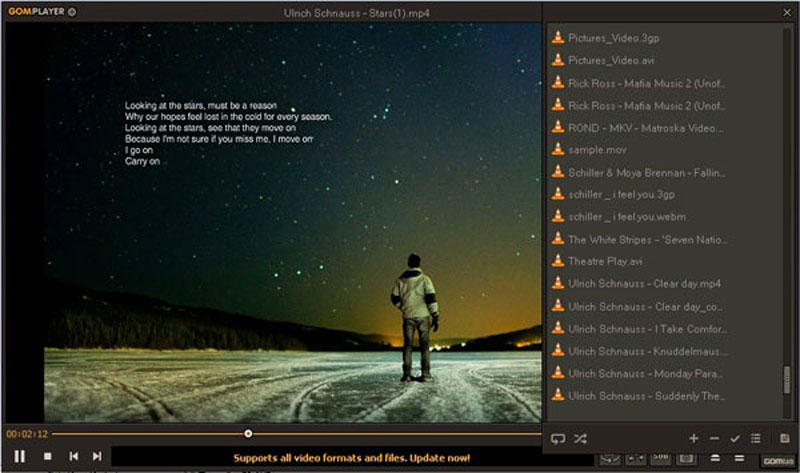Screen dimensions: 800x473
Task: Skip to the previous track
Action: point(73,456)
